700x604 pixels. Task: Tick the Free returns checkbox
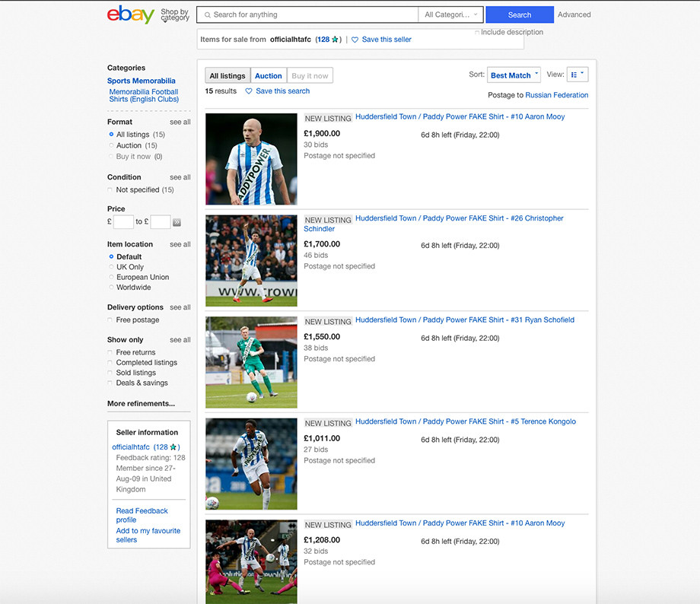pyautogui.click(x=110, y=352)
